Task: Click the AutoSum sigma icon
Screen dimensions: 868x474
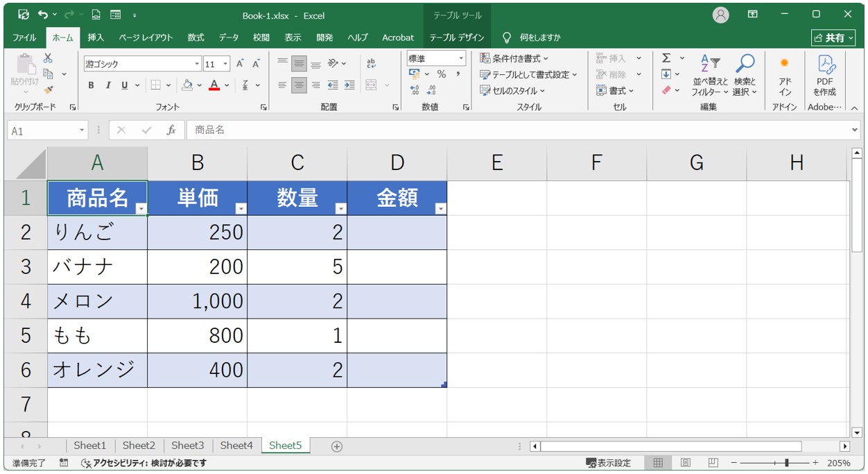Action: tap(666, 58)
